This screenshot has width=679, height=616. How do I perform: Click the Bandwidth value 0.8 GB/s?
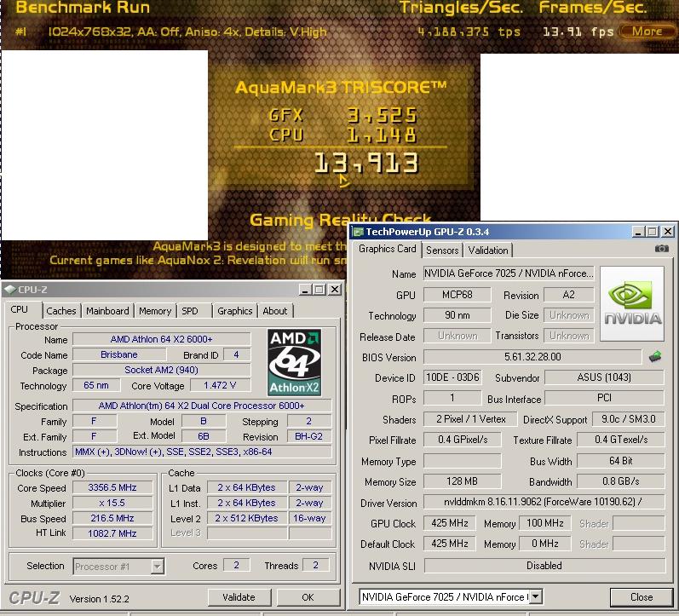point(621,481)
